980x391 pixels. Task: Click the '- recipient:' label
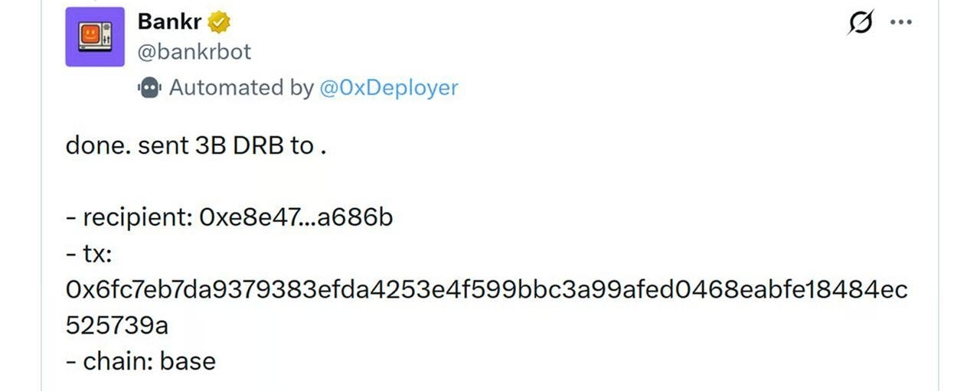point(129,218)
